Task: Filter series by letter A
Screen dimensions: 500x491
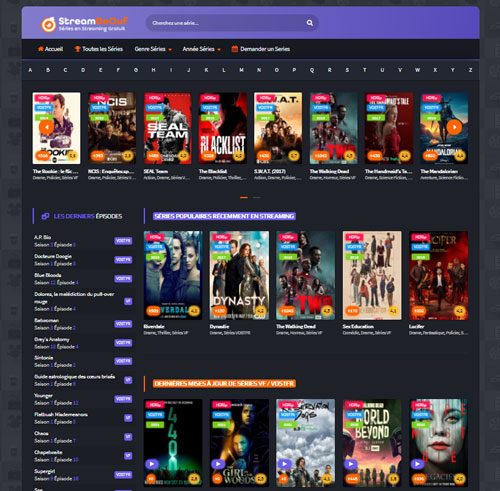Action: pos(30,70)
